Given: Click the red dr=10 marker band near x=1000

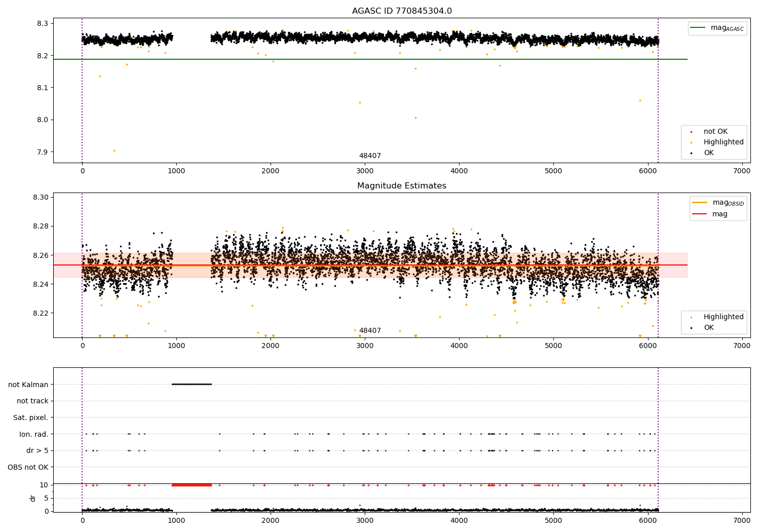Looking at the screenshot, I should 192,485.
